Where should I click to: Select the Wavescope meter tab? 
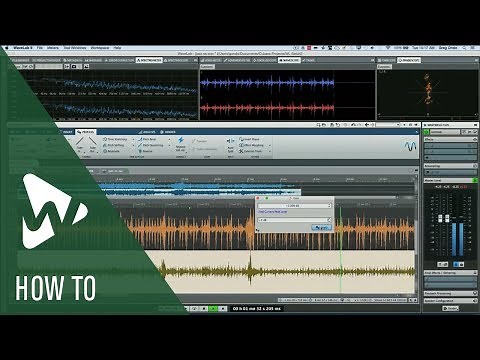coord(289,60)
